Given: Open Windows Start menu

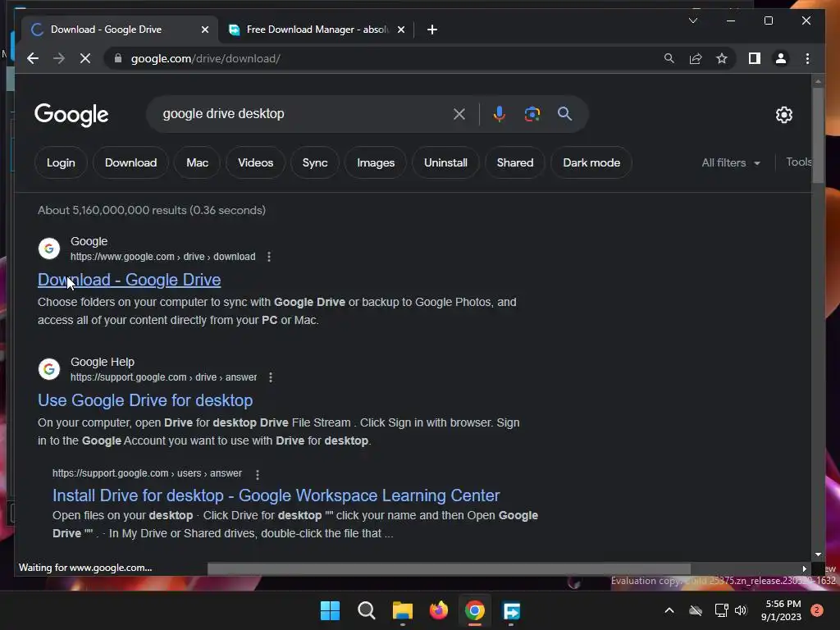Looking at the screenshot, I should click(330, 610).
